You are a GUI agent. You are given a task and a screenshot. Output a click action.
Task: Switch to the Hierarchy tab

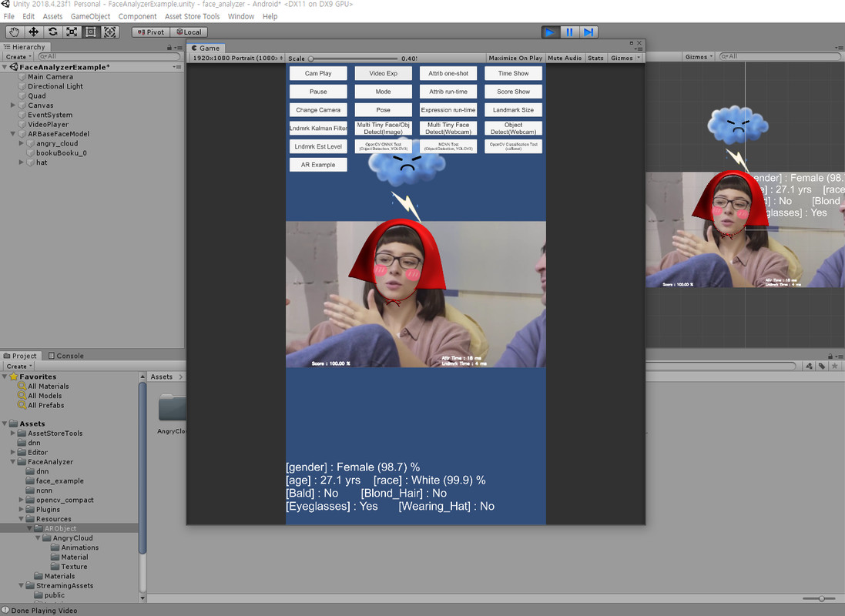25,47
